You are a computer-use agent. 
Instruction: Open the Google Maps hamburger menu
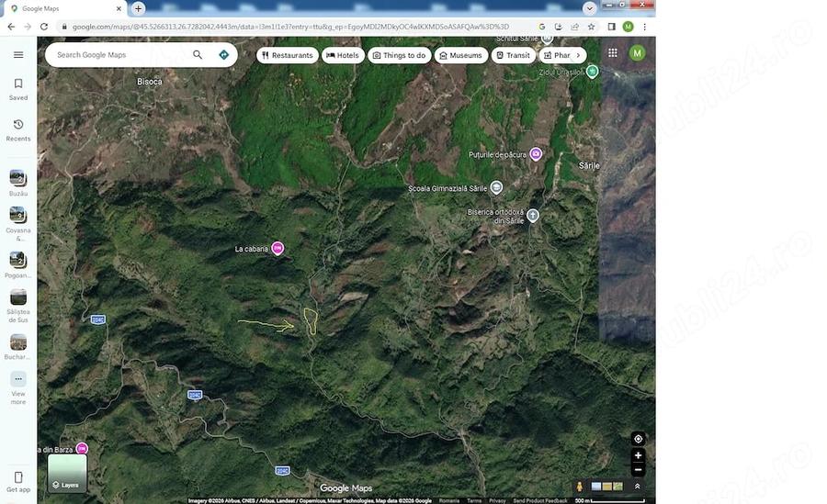pyautogui.click(x=18, y=55)
